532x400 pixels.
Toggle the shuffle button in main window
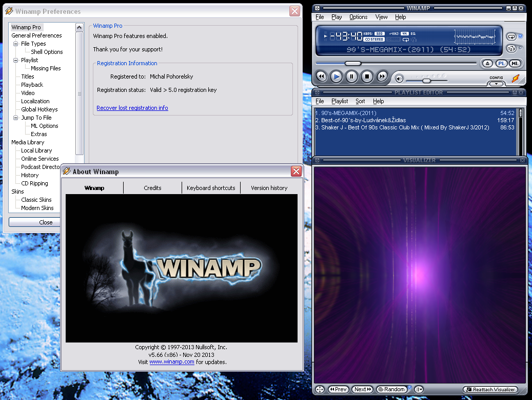511,49
